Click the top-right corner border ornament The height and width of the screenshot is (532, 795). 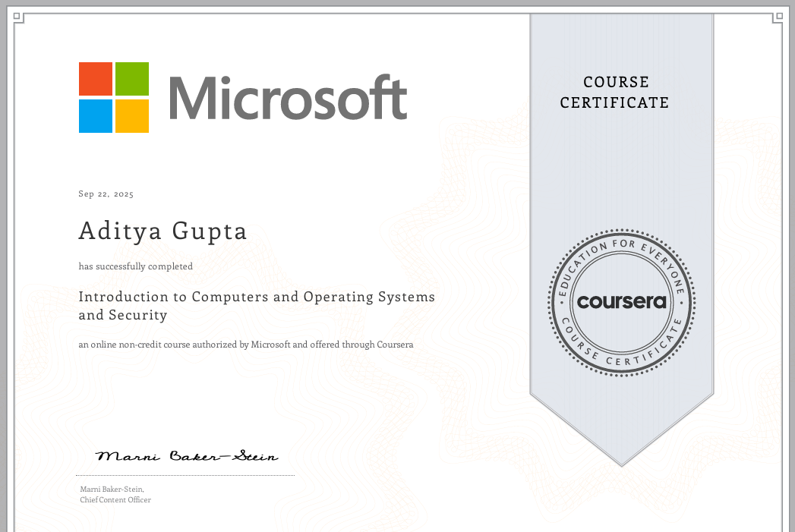778,18
